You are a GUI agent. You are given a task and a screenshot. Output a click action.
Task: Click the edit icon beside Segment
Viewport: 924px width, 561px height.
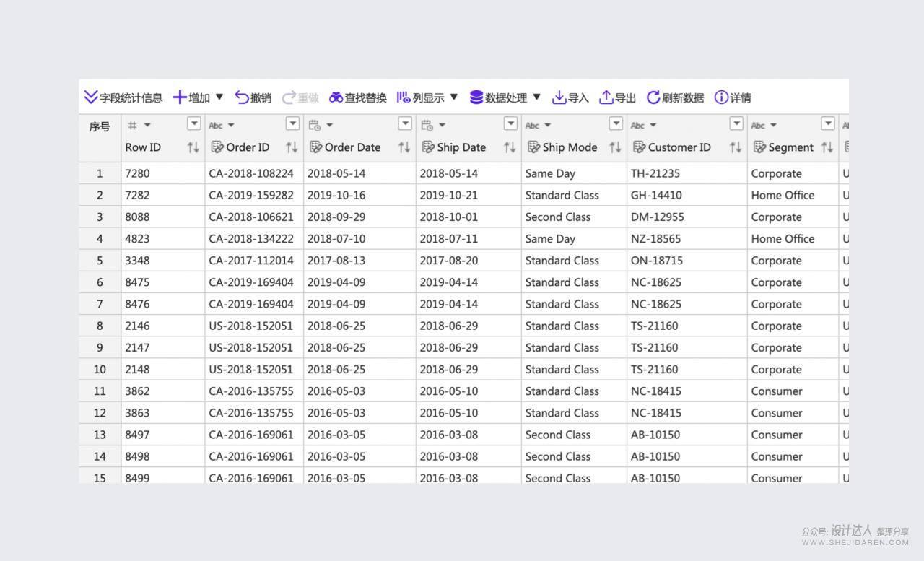pos(759,147)
